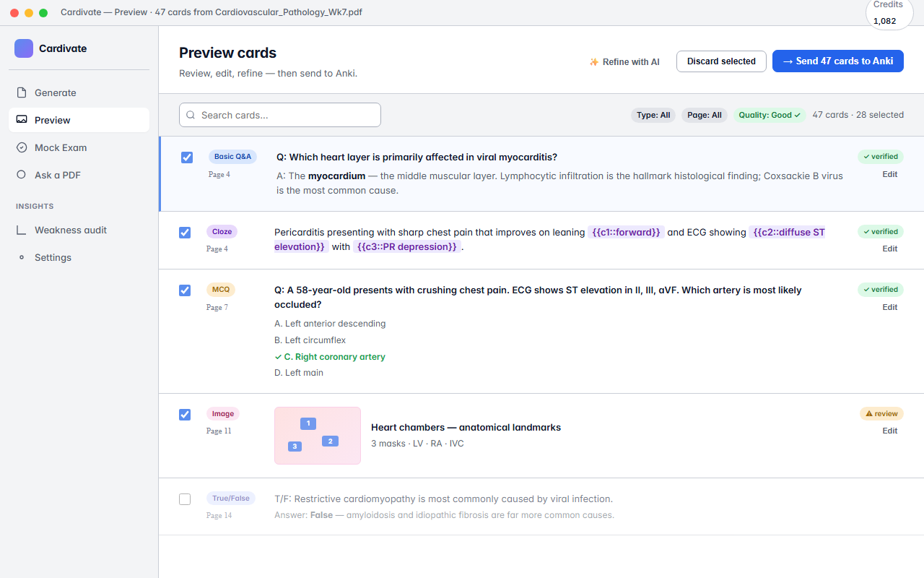Click the c3::PR depression cloze deletion
The width and height of the screenshot is (924, 578).
tap(407, 246)
